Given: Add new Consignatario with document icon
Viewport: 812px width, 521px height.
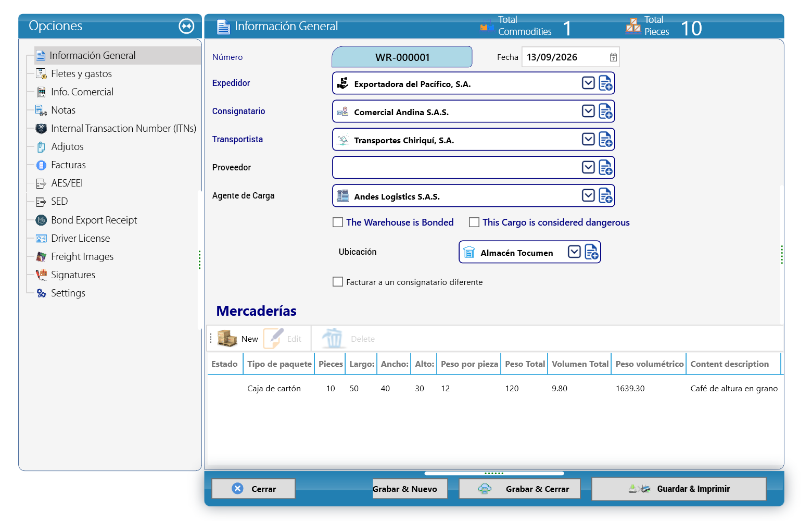Looking at the screenshot, I should pos(605,111).
